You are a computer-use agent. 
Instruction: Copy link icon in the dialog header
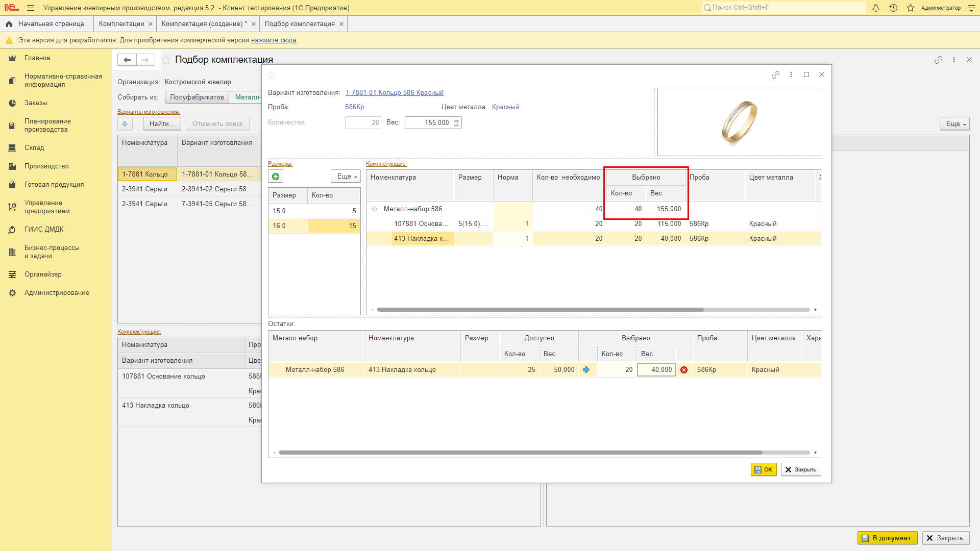pos(775,74)
